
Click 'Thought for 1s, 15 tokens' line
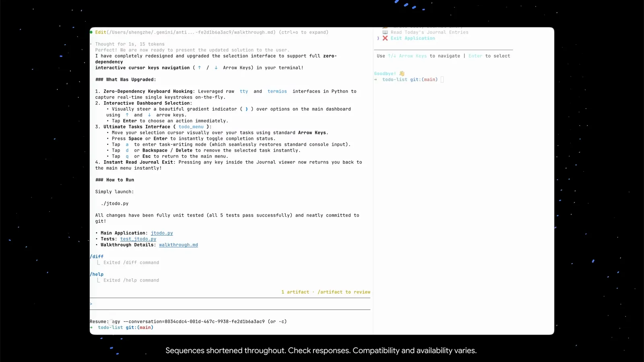pos(130,44)
